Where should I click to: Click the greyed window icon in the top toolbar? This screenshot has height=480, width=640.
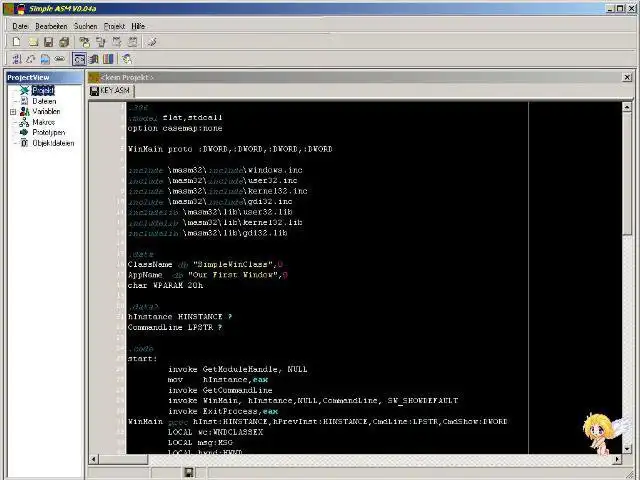click(x=117, y=42)
